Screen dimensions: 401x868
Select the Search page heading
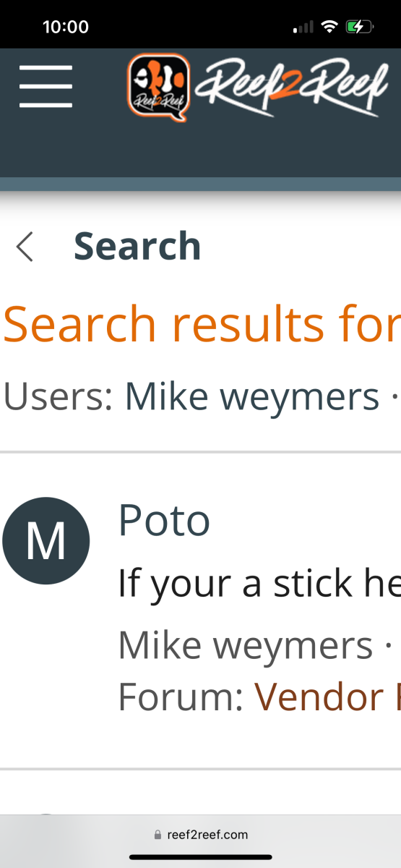137,246
